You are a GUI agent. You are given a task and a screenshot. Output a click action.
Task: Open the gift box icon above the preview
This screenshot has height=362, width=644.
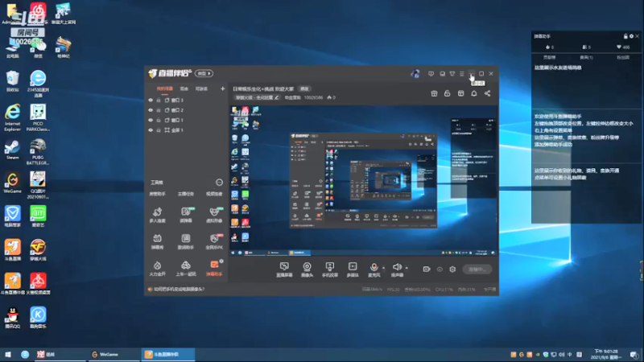pyautogui.click(x=434, y=93)
